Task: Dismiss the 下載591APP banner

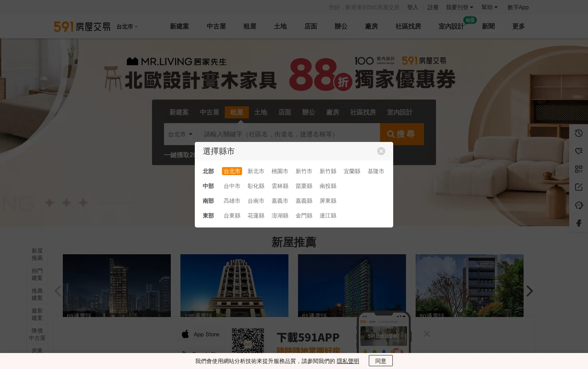Action: click(x=427, y=334)
